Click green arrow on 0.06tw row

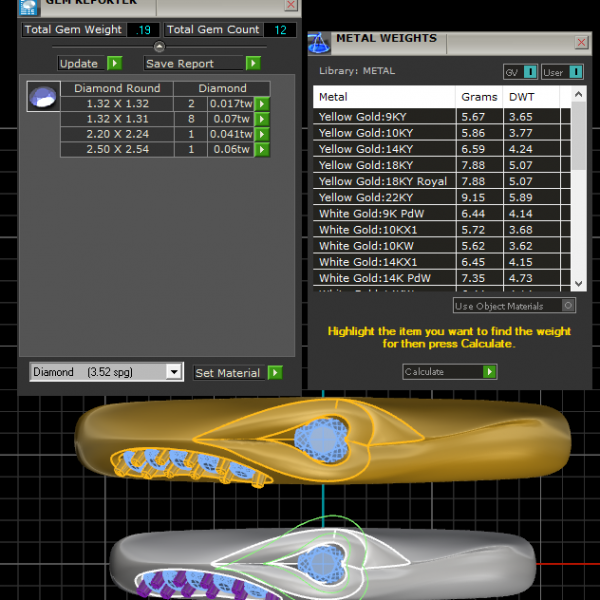pos(262,150)
